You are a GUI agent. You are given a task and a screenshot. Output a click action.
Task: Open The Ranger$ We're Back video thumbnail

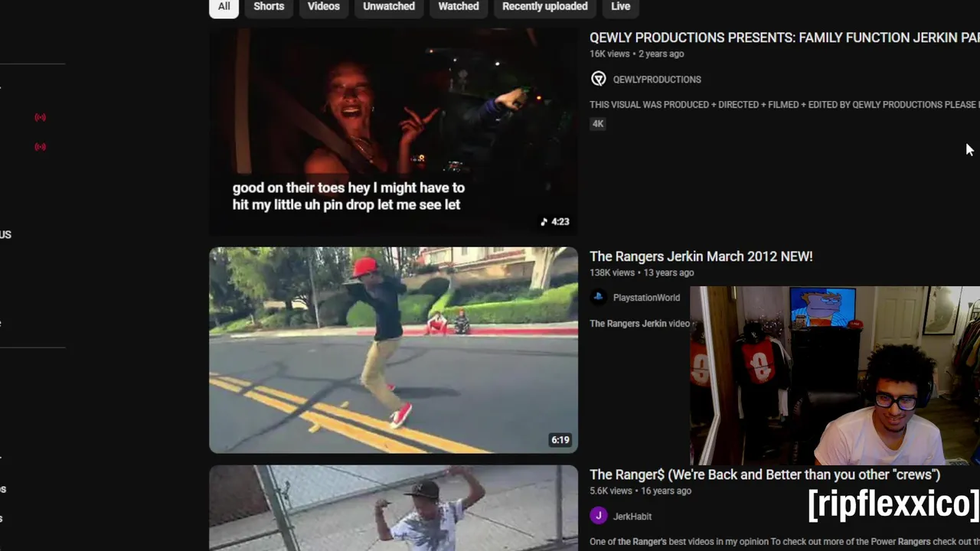[394, 508]
